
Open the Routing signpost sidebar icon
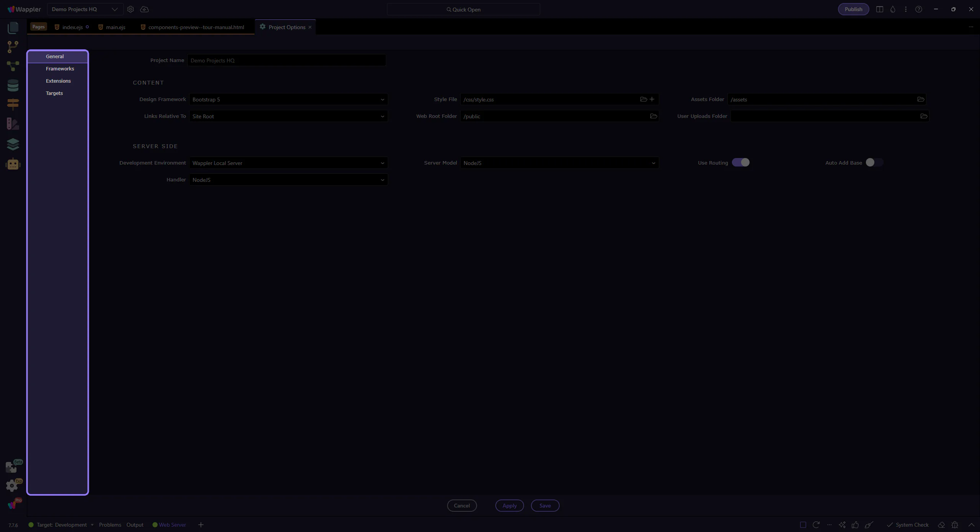pyautogui.click(x=13, y=104)
